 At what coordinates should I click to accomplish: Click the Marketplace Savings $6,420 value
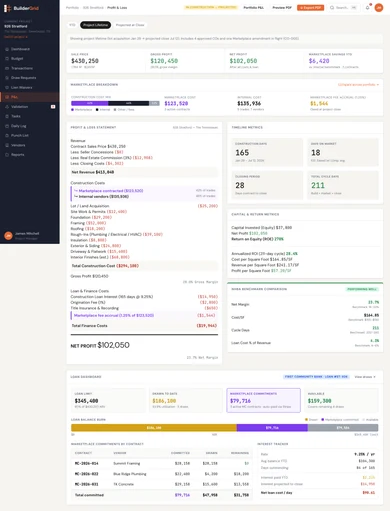click(x=319, y=61)
